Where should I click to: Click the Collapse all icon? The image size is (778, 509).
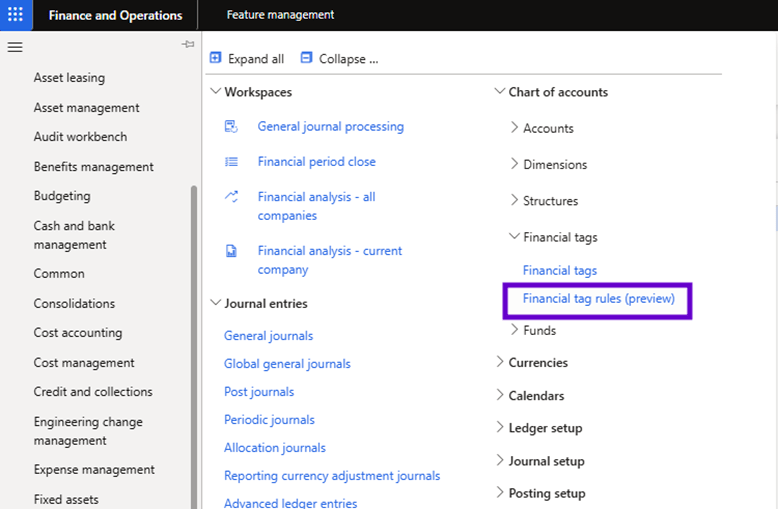(x=306, y=58)
